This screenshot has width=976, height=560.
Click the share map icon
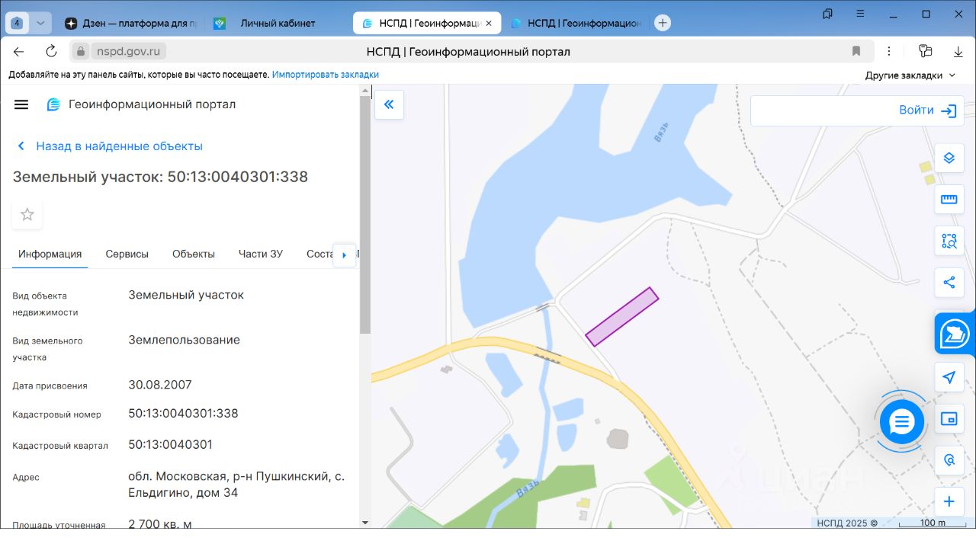(x=949, y=283)
